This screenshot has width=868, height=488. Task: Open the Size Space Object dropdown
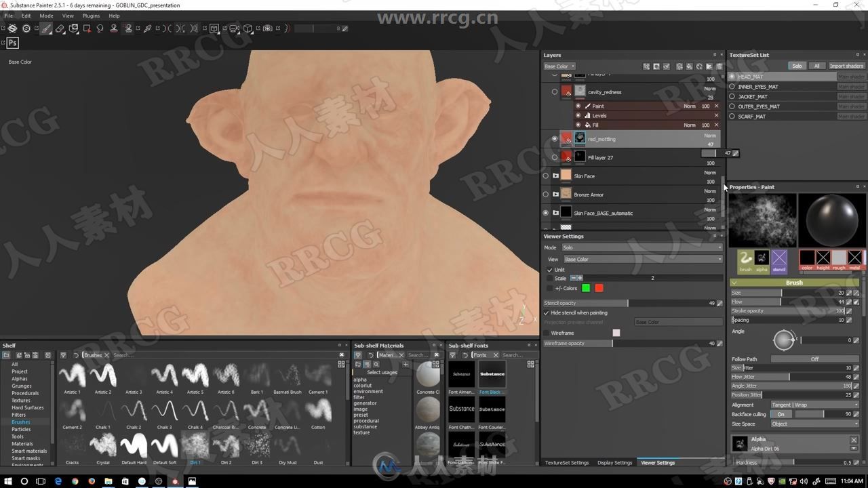(815, 424)
